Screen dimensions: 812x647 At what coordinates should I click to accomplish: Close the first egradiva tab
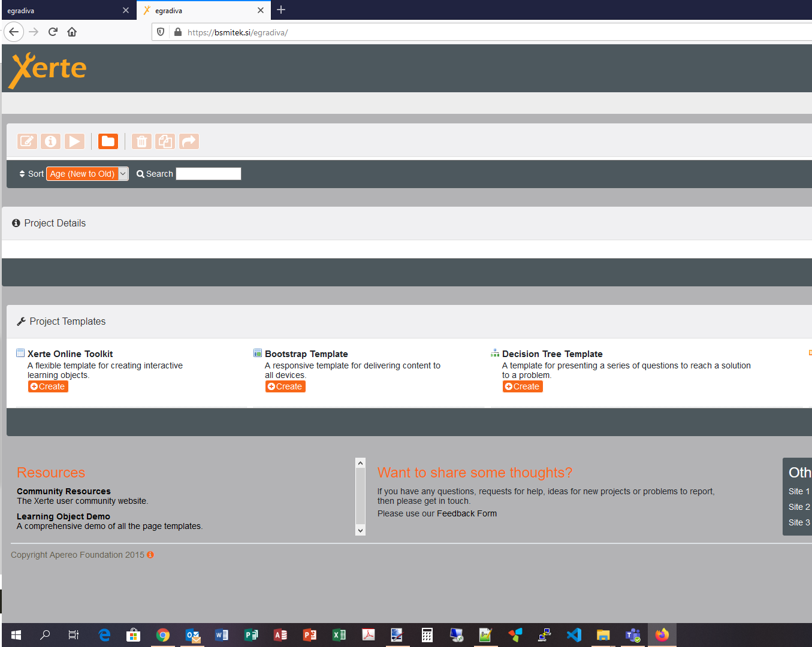126,10
